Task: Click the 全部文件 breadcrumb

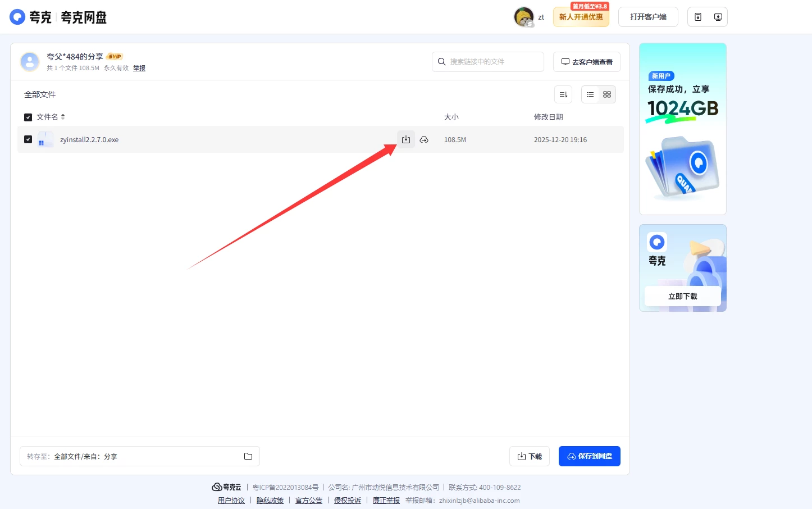Action: coord(40,94)
